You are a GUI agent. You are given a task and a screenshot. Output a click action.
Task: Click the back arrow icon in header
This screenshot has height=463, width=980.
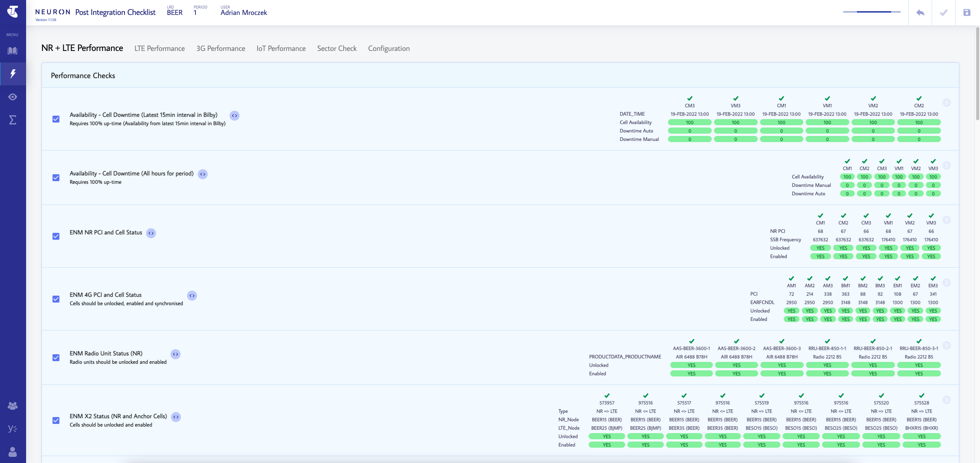click(920, 13)
